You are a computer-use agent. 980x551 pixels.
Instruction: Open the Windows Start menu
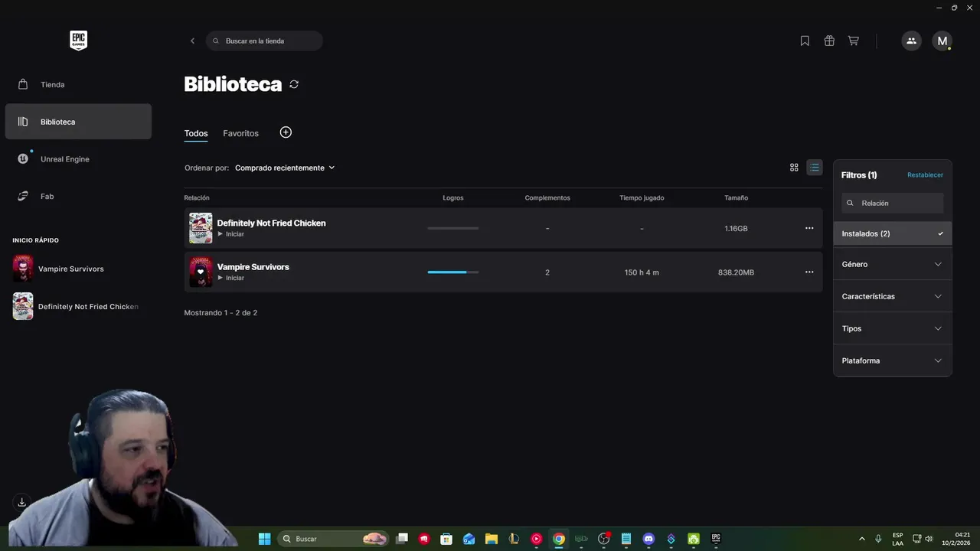pos(264,539)
